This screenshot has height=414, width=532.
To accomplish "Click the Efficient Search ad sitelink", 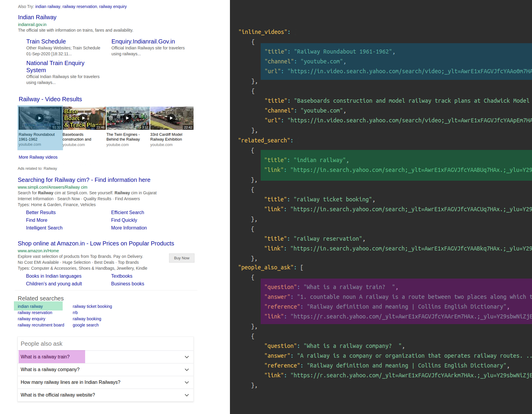I will 128,212.
